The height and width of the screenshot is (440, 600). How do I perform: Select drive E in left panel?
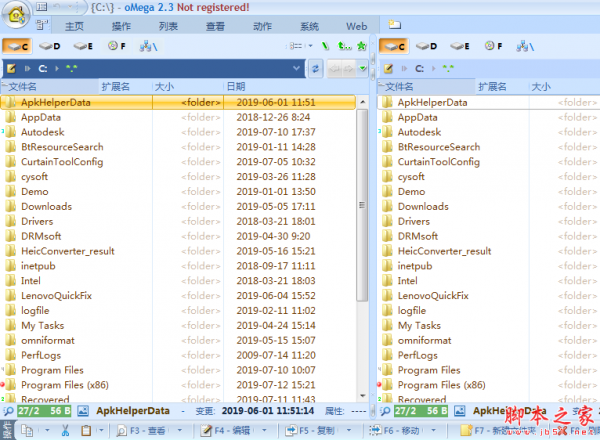pos(83,46)
